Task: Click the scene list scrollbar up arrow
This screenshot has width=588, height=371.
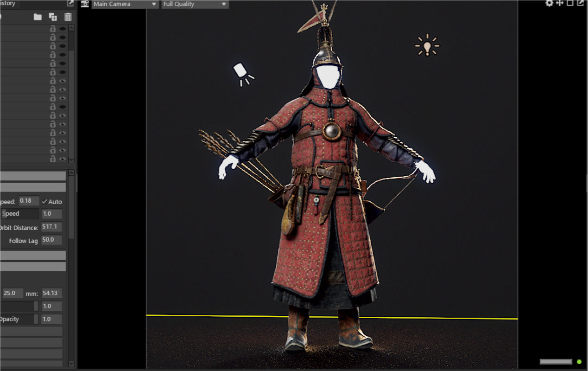Action: [x=71, y=27]
